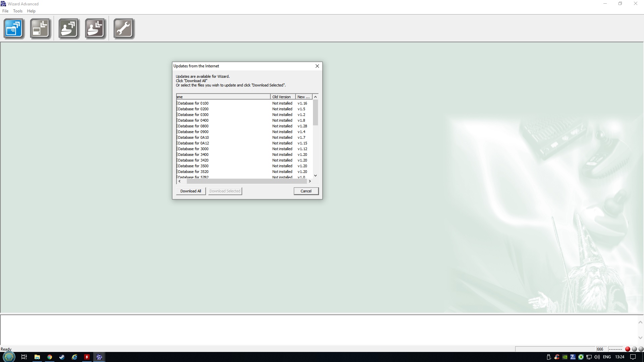Select Database for 3400 row

(x=193, y=155)
